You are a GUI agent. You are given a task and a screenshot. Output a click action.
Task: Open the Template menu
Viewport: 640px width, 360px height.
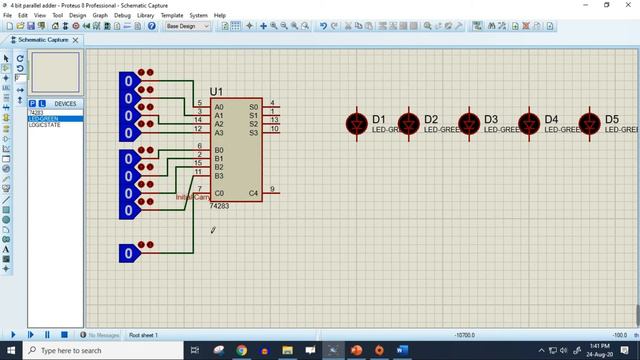click(172, 15)
